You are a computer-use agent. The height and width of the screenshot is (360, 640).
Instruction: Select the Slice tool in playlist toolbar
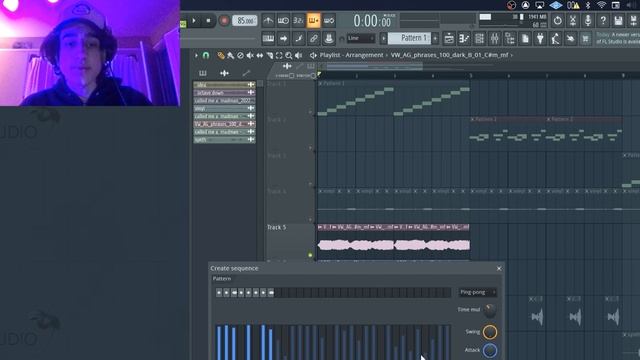click(x=269, y=55)
